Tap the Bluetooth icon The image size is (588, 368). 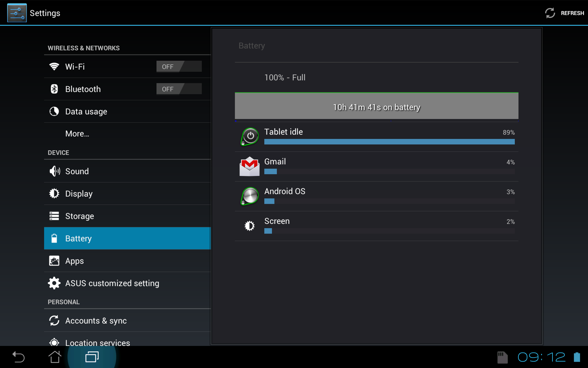point(54,89)
